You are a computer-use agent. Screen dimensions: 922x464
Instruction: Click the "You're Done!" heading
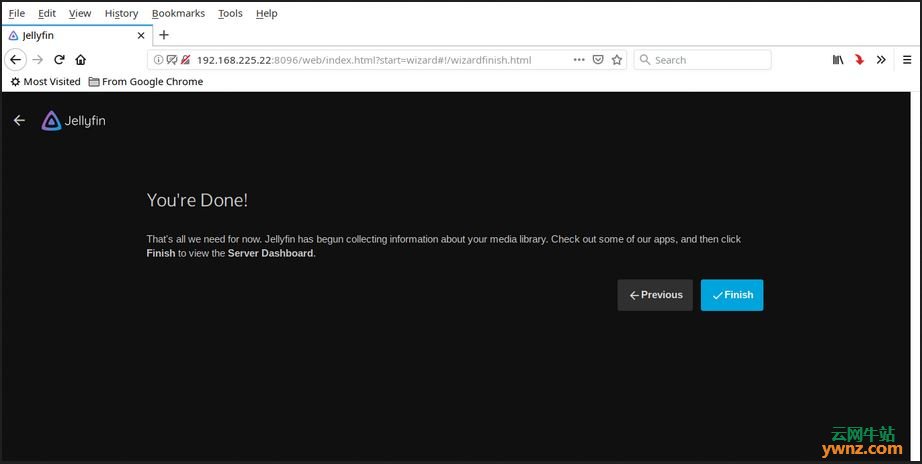coord(197,200)
